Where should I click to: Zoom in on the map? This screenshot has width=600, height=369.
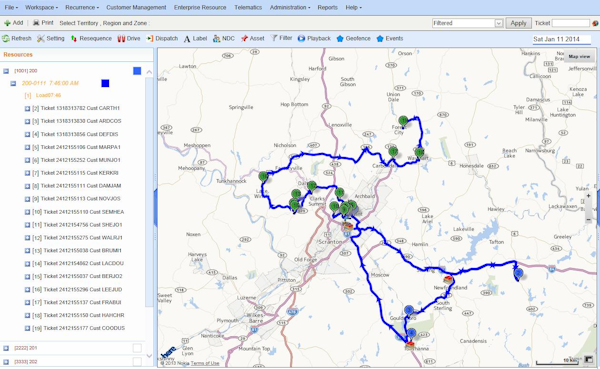(589, 196)
